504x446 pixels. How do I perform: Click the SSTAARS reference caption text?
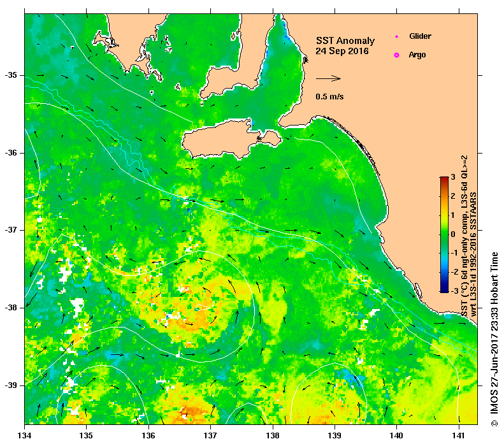click(x=473, y=254)
